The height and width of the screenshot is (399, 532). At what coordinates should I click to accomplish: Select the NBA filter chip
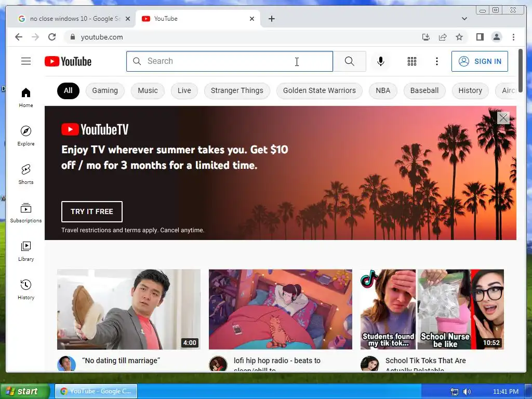[383, 90]
